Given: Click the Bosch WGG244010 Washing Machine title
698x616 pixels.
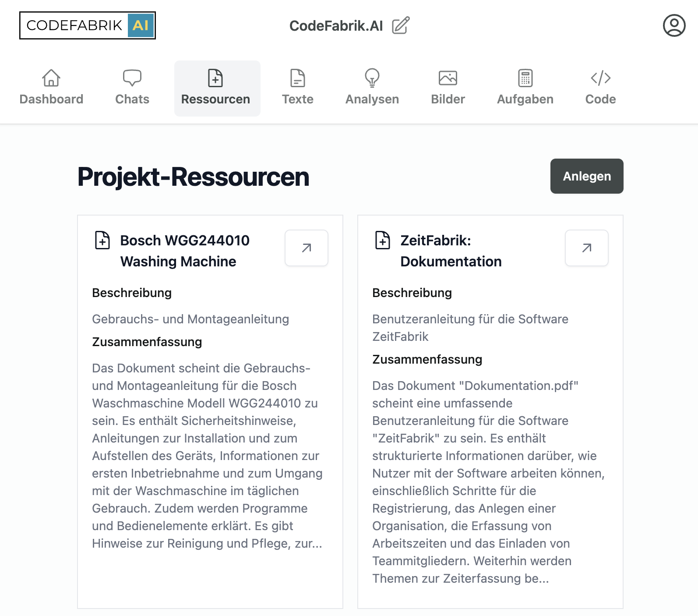Looking at the screenshot, I should 185,251.
